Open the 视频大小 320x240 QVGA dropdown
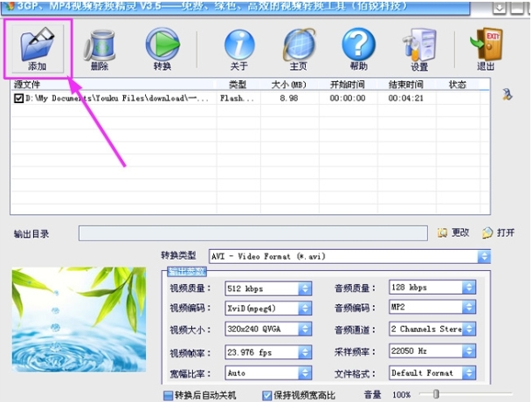 (x=305, y=329)
